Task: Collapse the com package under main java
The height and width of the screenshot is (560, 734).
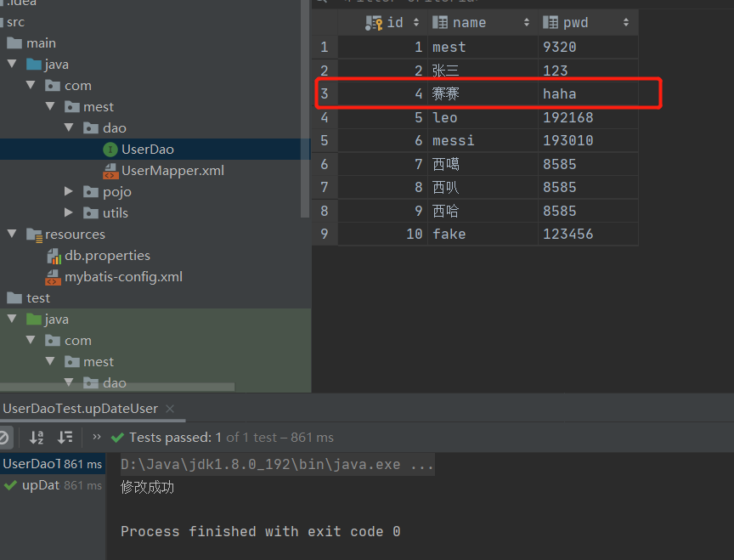Action: (x=31, y=85)
